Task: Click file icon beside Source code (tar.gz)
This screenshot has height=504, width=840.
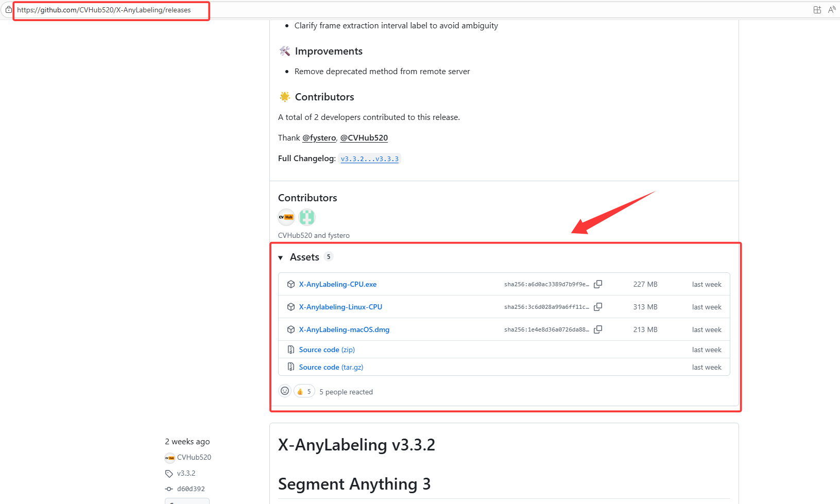Action: (x=291, y=367)
